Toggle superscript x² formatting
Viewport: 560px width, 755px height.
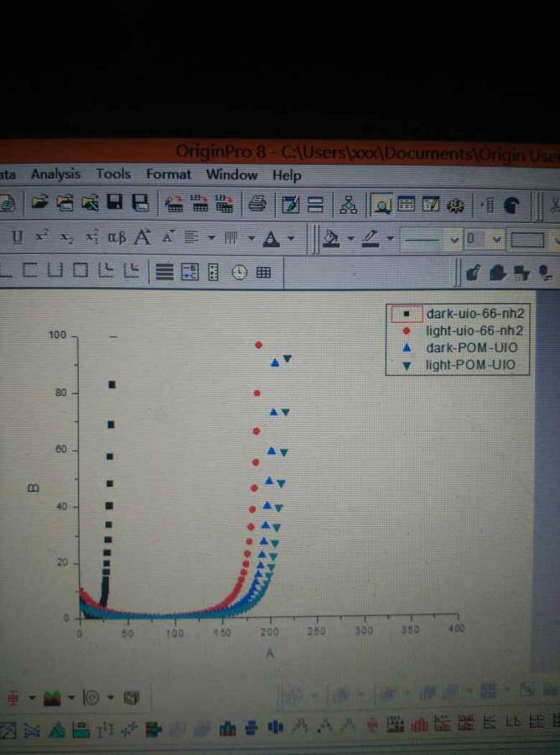41,237
